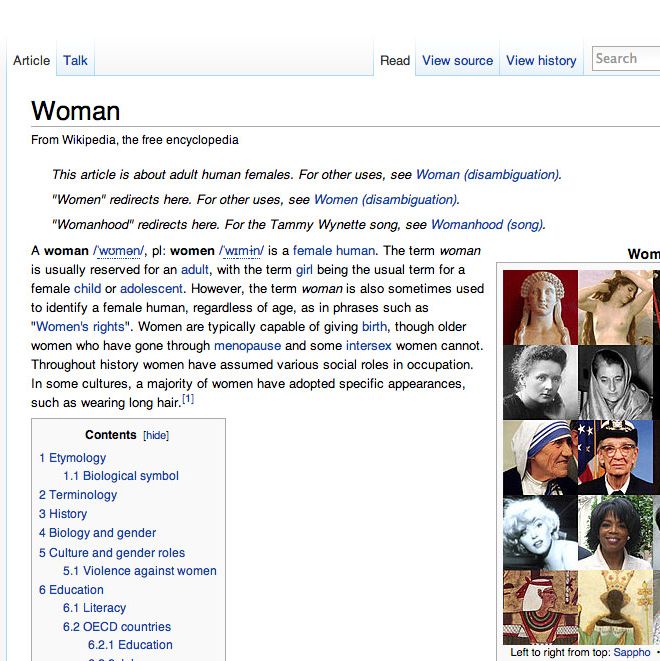Open the female link in the intro
This screenshot has height=661, width=660.
(x=312, y=250)
